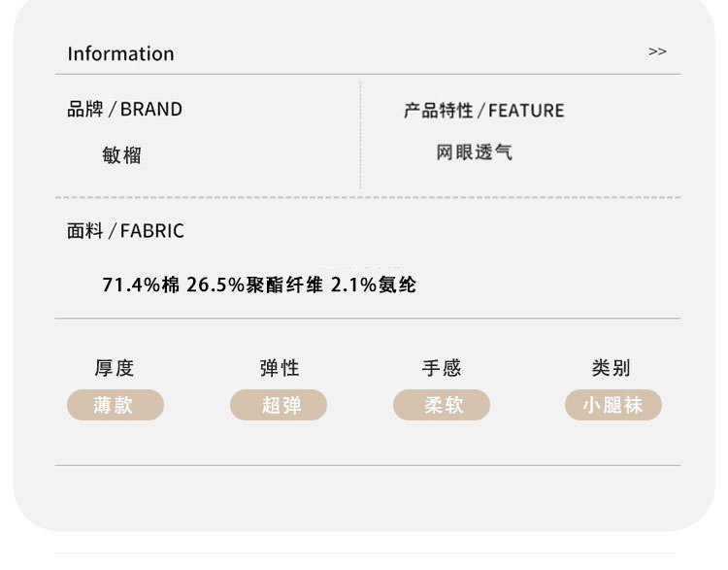Click the vertical divider between BRAND and FEATURE
The image size is (728, 570).
[x=360, y=136]
